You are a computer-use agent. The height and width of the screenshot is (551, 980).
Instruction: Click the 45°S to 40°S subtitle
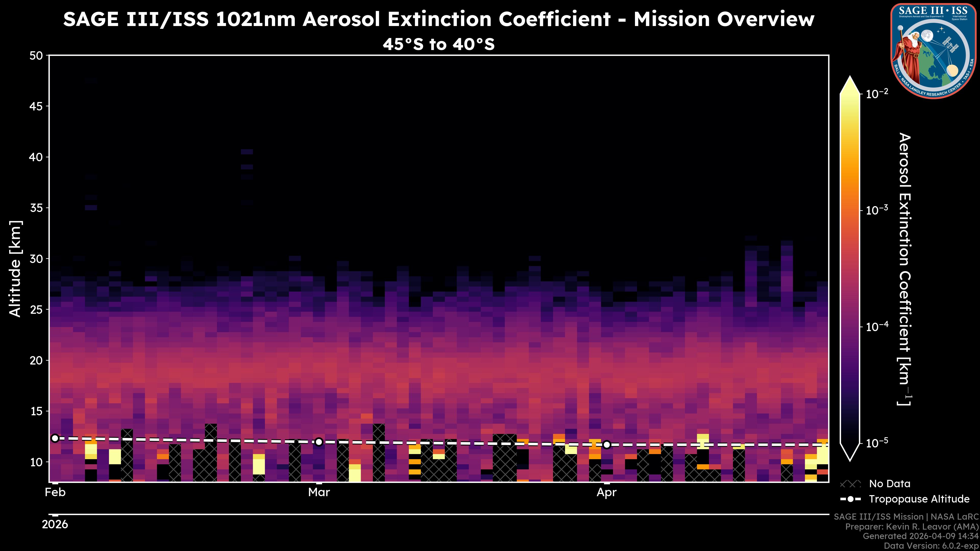438,44
